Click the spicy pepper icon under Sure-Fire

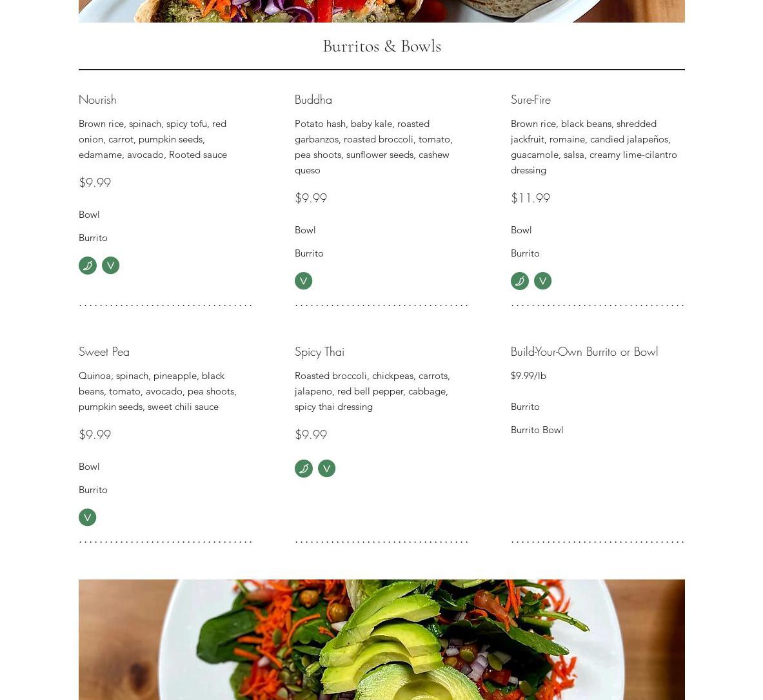coord(520,281)
